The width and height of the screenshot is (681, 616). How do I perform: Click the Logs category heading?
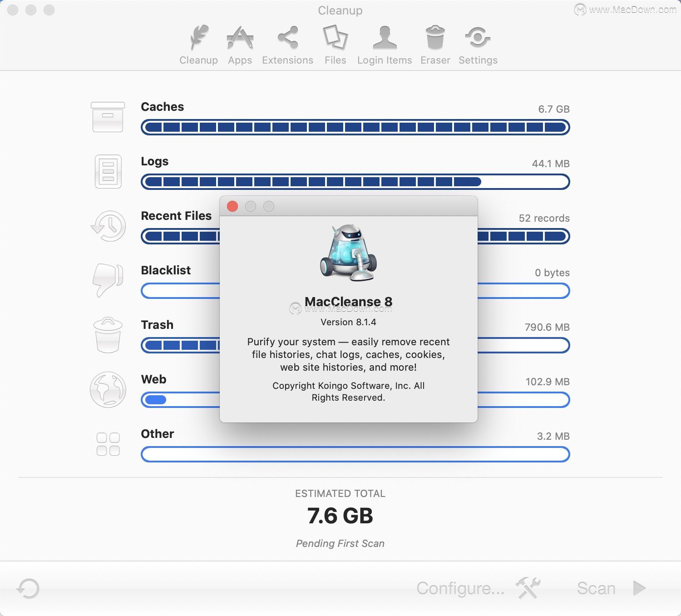coord(155,162)
